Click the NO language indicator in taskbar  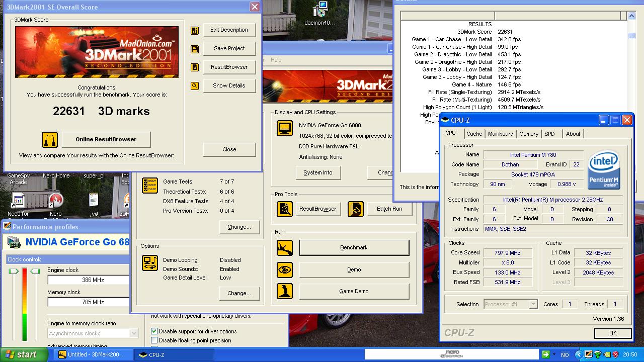tap(565, 355)
